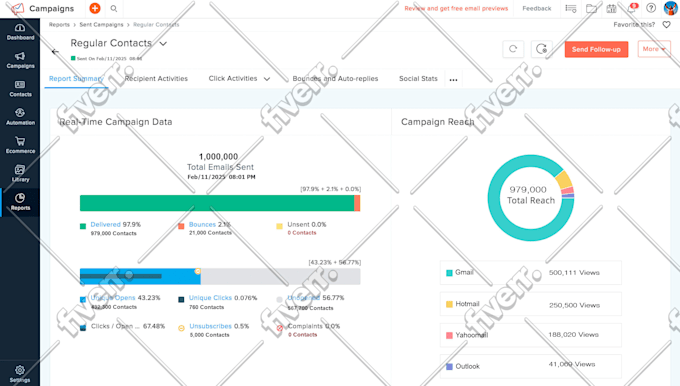The height and width of the screenshot is (386, 680).
Task: Open the Delivered contacts link
Action: point(105,224)
